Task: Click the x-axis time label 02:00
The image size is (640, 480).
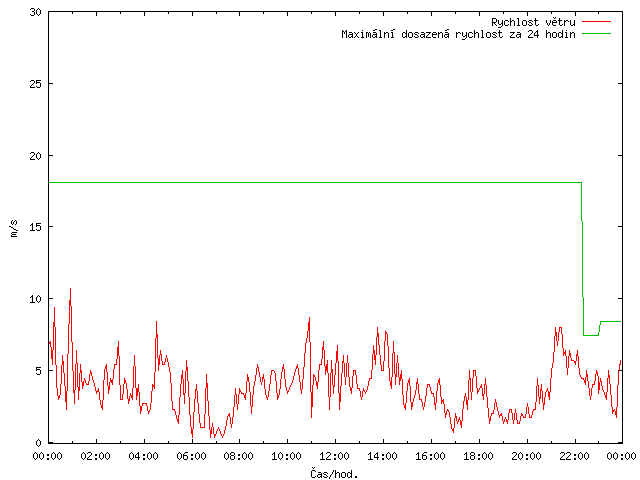Action: (x=96, y=456)
